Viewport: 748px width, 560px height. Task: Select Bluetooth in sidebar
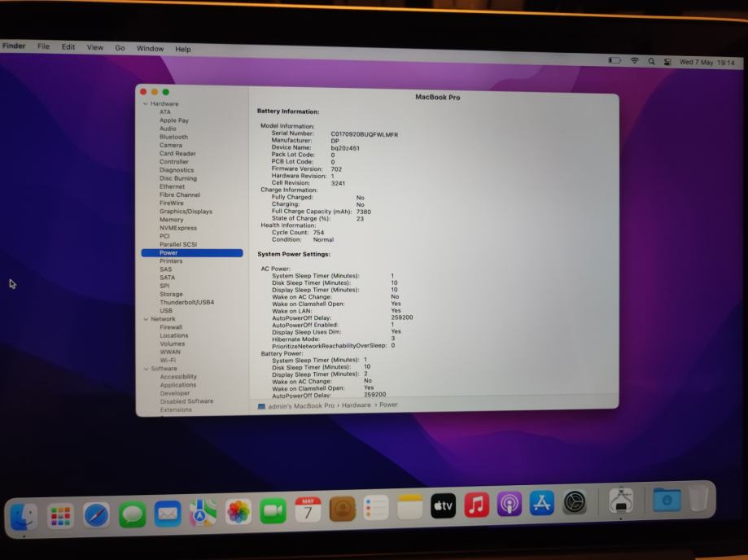pos(173,137)
